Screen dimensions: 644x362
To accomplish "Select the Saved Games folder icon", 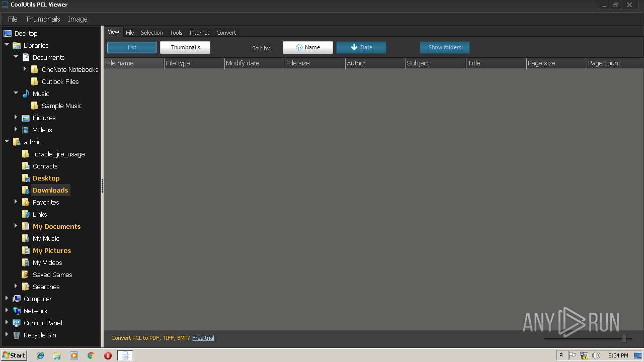I will [x=26, y=275].
